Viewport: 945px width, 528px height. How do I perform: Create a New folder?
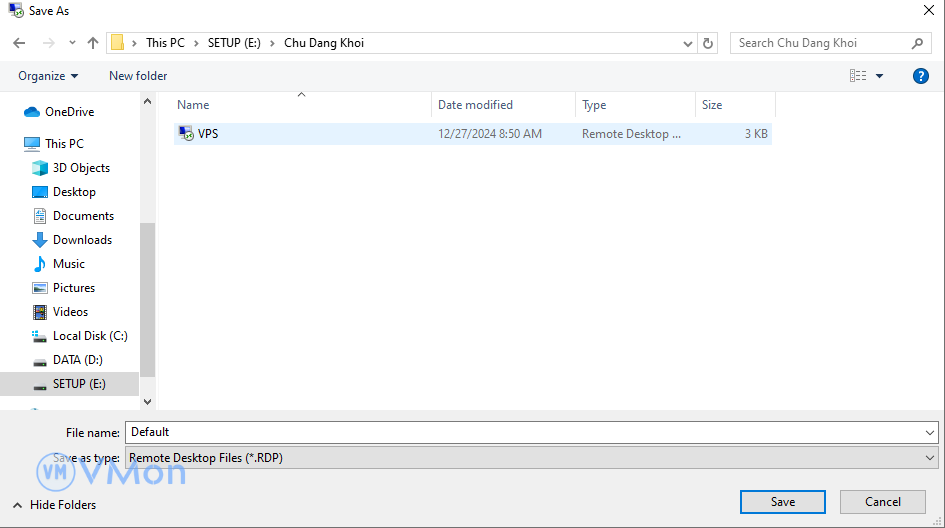click(x=138, y=76)
